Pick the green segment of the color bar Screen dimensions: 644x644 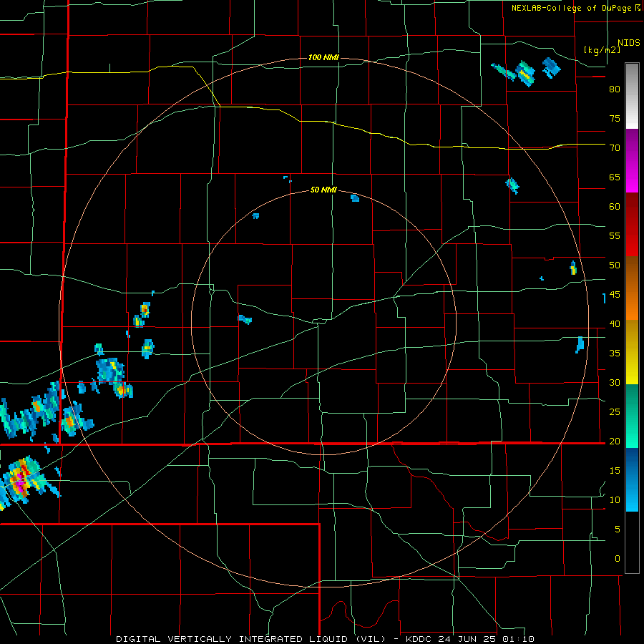pos(632,416)
